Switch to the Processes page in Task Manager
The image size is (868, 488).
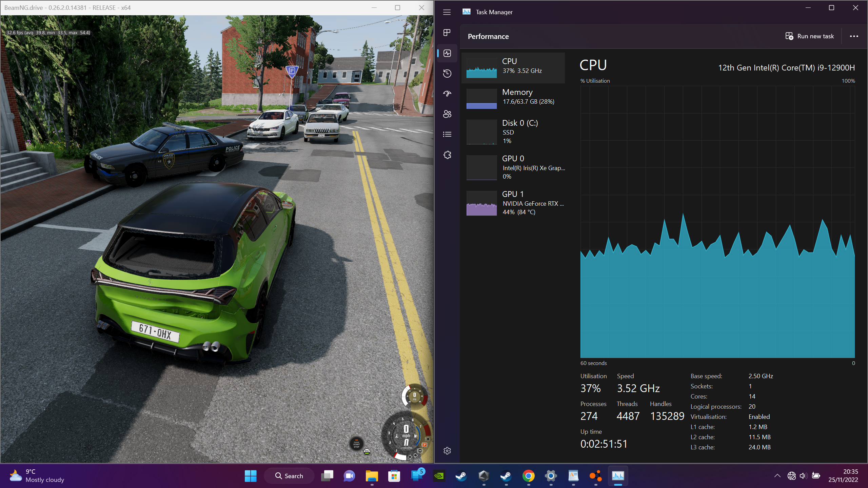[x=447, y=33]
